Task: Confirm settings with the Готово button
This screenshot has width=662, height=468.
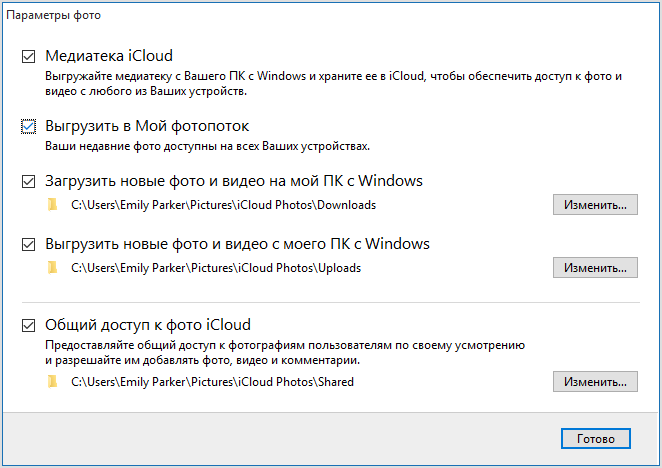Action: coord(595,439)
